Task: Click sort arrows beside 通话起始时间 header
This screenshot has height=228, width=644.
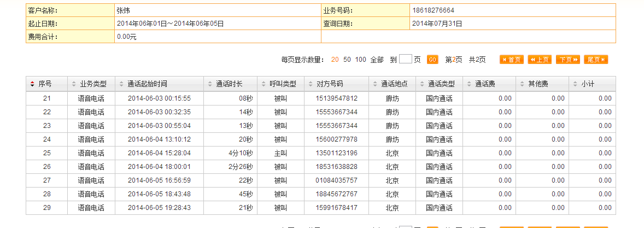Action: point(121,84)
